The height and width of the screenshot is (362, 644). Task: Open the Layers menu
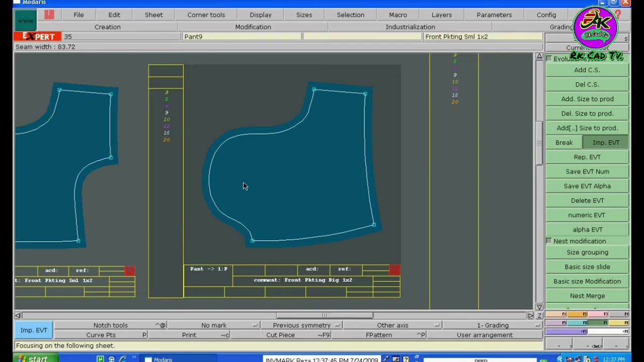[442, 15]
